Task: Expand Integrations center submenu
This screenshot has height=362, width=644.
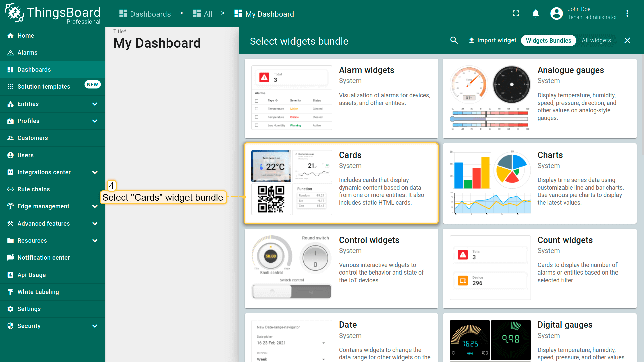Action: point(95,172)
